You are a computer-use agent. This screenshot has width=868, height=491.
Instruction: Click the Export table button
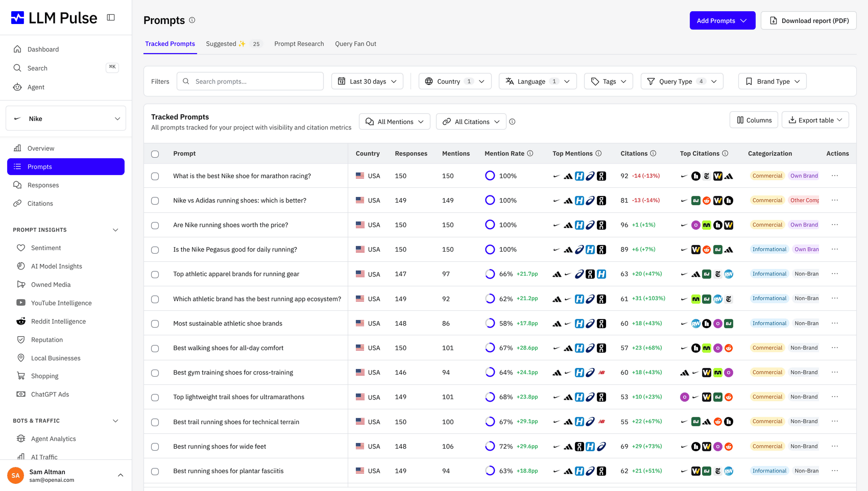pos(815,120)
